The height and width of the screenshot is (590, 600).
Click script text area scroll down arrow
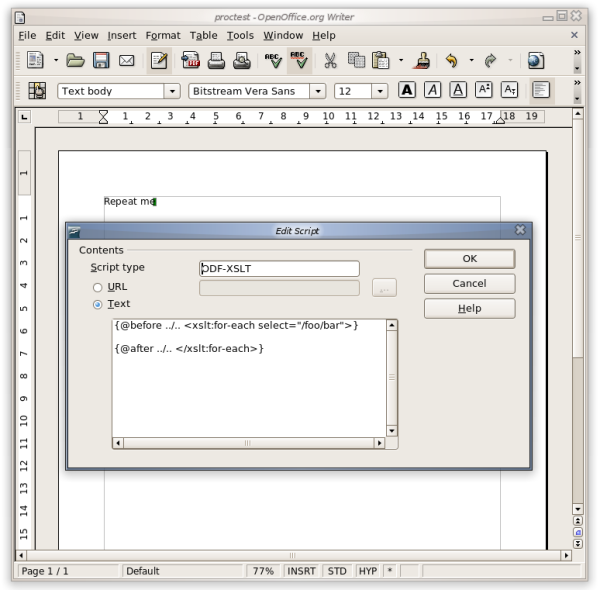[392, 431]
